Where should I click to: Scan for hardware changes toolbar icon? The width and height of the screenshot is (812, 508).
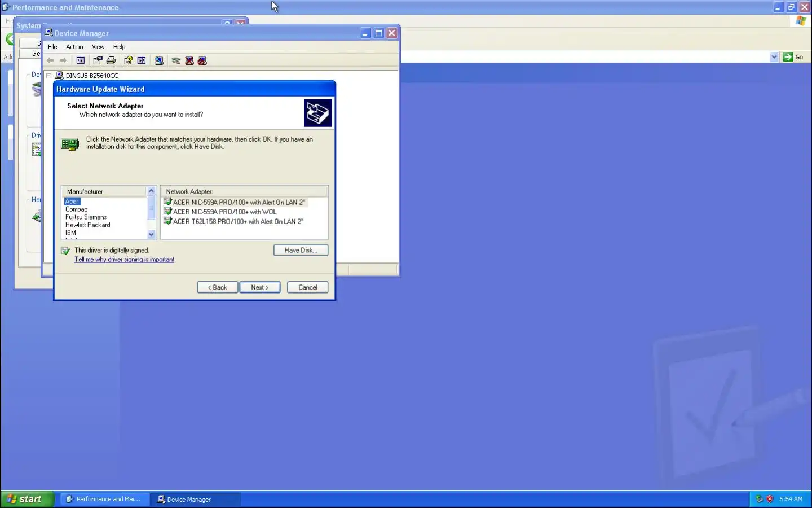click(159, 60)
